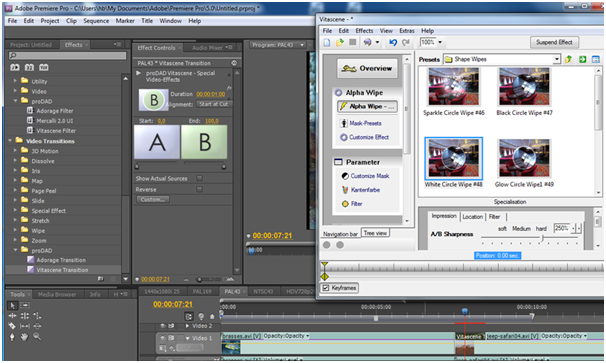Expand the Wipe transitions folder
Viewport: 606px width, 363px height.
[15, 230]
